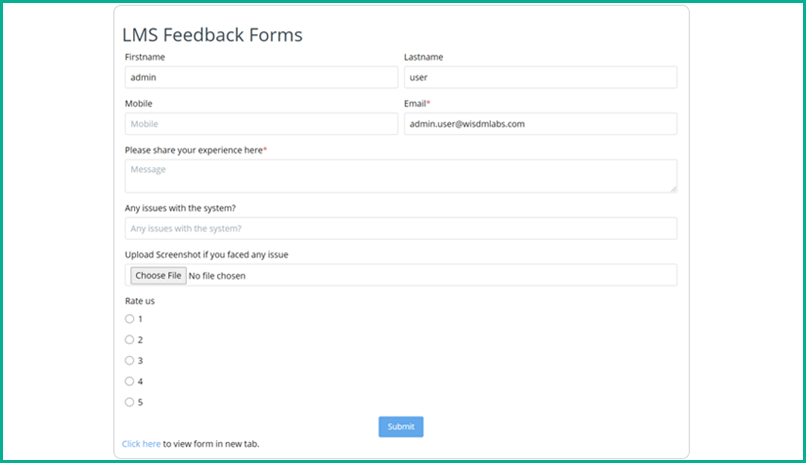
Task: Open the 'Click here' new tab link
Action: coord(141,444)
